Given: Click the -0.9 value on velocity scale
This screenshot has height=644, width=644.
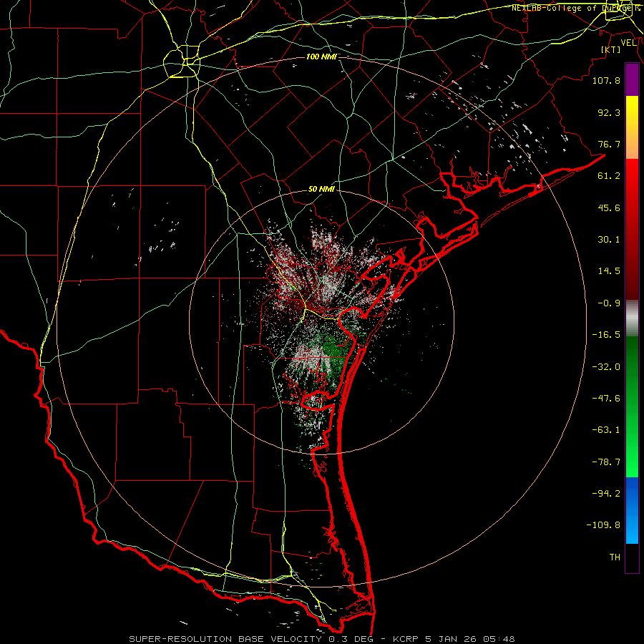Looking at the screenshot, I should [609, 303].
